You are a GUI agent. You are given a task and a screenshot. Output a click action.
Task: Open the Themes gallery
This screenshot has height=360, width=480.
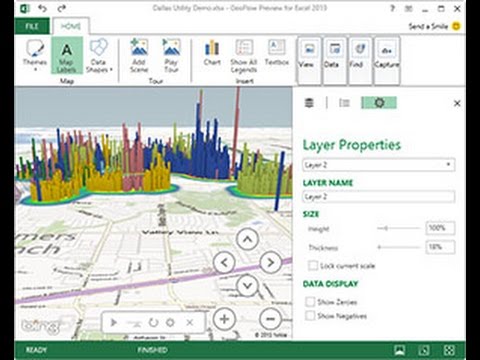(35, 56)
